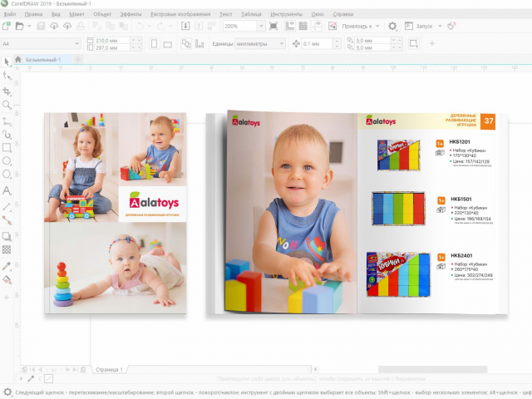This screenshot has height=399, width=532.
Task: Toggle Treat as filled button
Action: pyautogui.click(x=413, y=43)
